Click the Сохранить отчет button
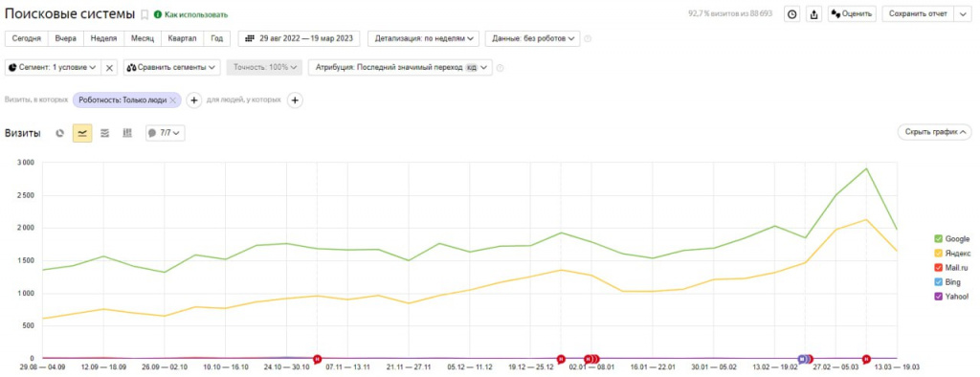This screenshot has height=377, width=980. tap(918, 13)
